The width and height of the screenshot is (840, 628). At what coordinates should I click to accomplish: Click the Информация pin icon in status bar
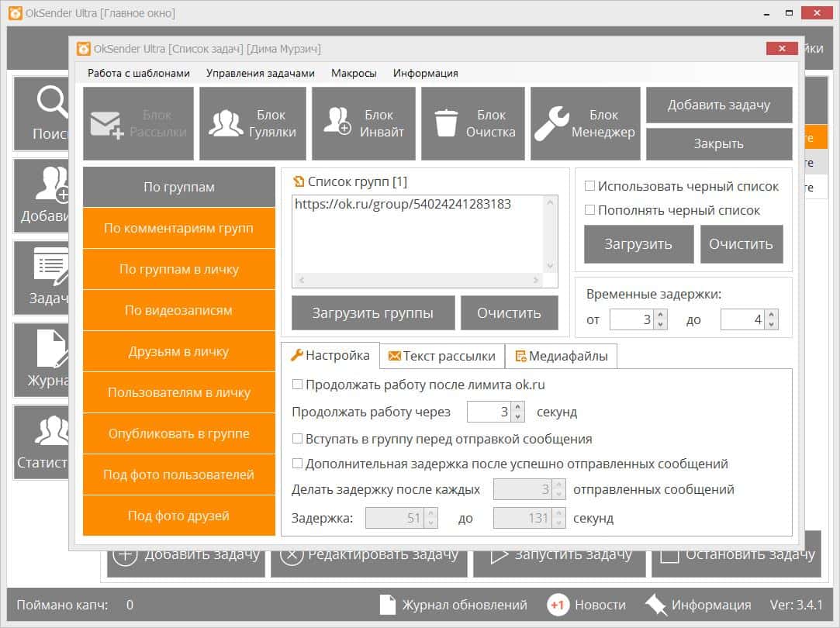point(655,606)
